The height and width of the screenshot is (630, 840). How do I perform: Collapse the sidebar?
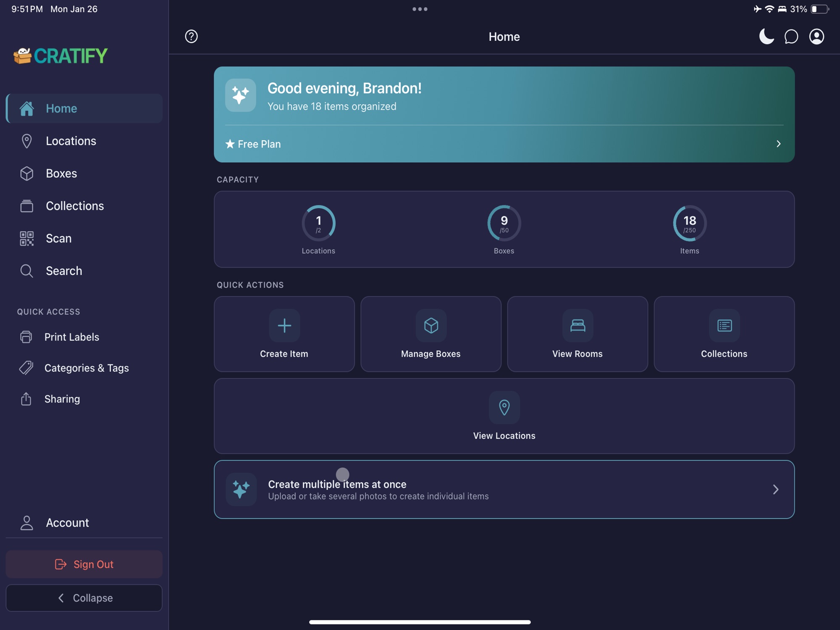84,598
